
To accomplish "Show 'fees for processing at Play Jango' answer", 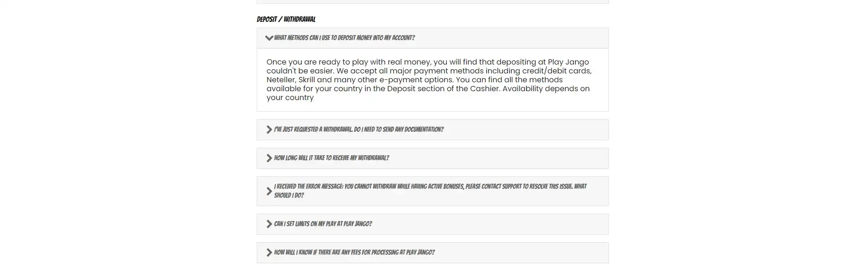I will coord(354,252).
